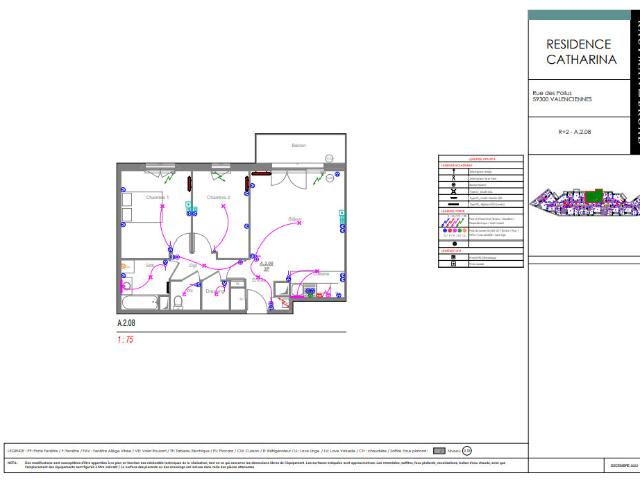Click the bathtub symbol in the bathroom
The image size is (640, 480).
click(x=140, y=303)
